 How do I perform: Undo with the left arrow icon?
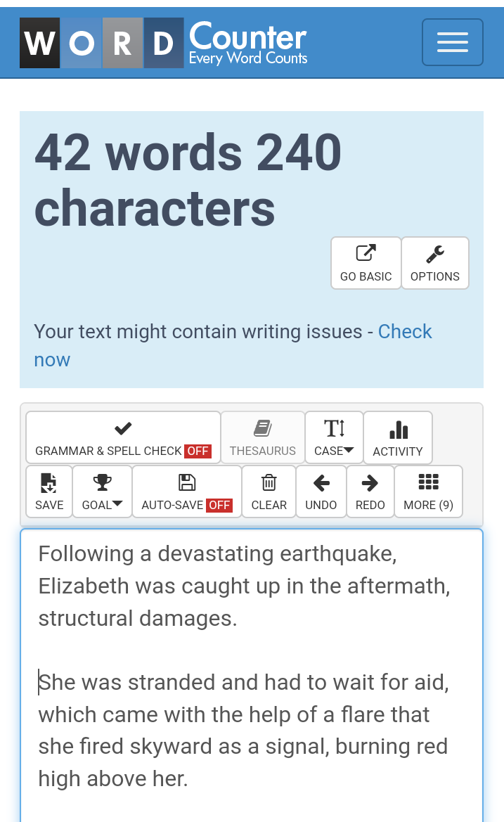[321, 483]
